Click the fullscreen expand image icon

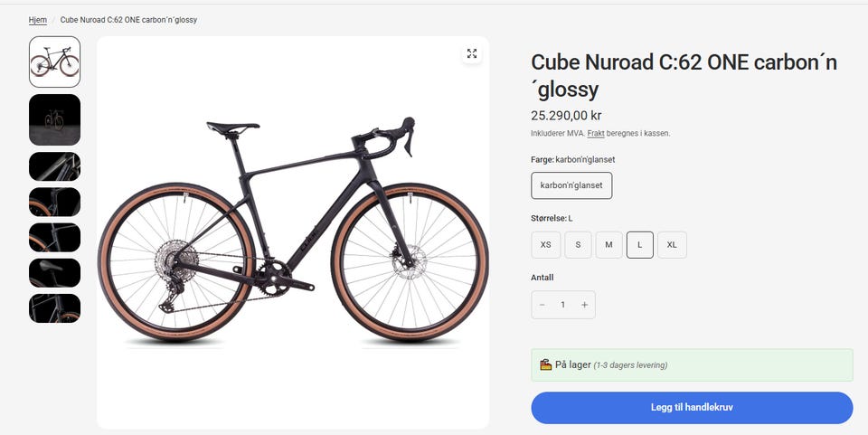pyautogui.click(x=471, y=54)
